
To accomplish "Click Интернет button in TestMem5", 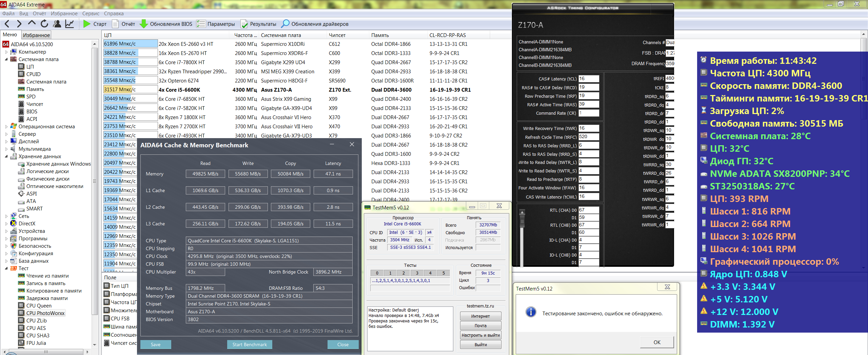I will pyautogui.click(x=480, y=316).
